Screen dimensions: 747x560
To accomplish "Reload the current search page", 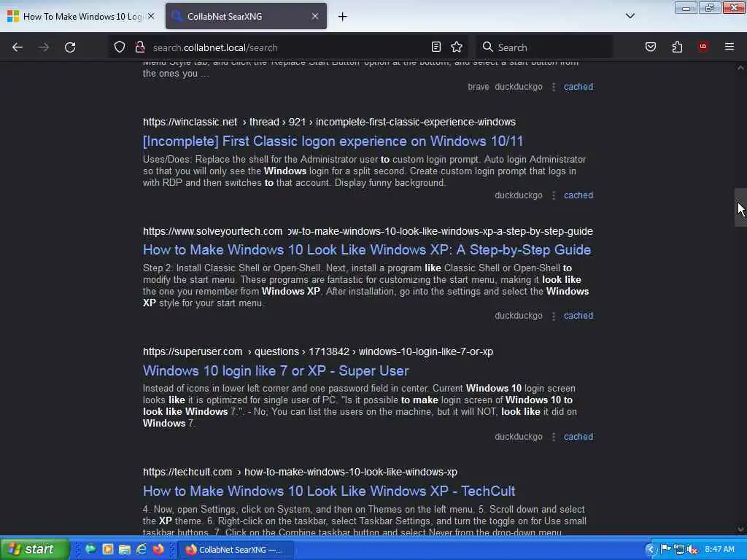I will coord(70,47).
